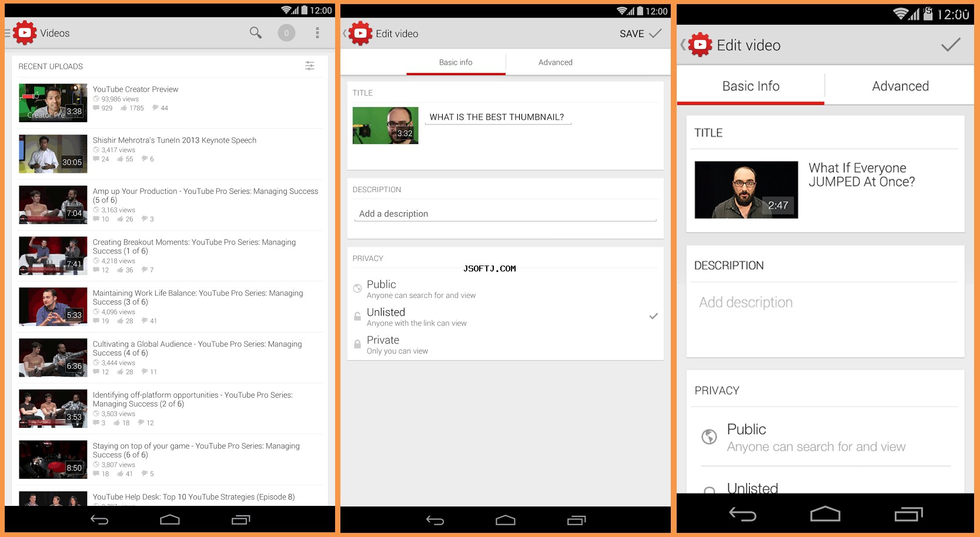Viewport: 980px width, 537px height.
Task: Open 'YouTube Creator Preview' video title
Action: click(x=135, y=89)
